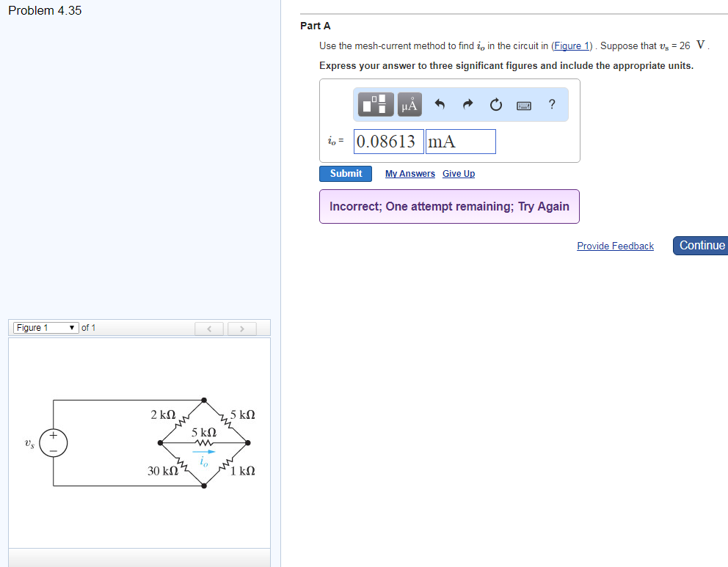Open the Figure 1 hyperlink in the problem statement
The height and width of the screenshot is (567, 728).
point(572,45)
